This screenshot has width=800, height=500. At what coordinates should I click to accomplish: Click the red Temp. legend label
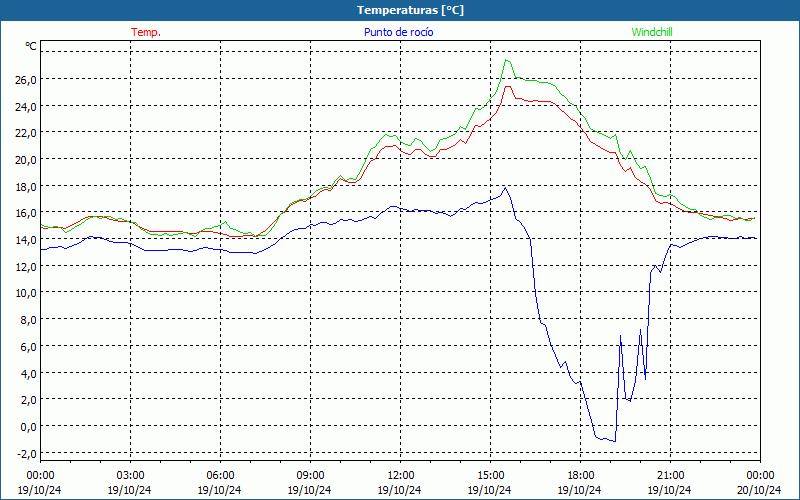pos(146,32)
